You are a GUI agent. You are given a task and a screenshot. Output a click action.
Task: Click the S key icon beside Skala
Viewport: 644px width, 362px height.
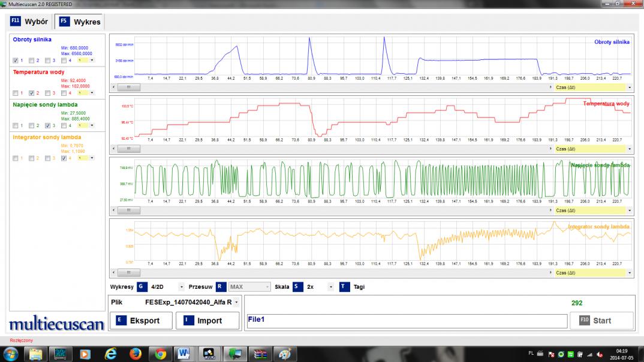coord(297,286)
